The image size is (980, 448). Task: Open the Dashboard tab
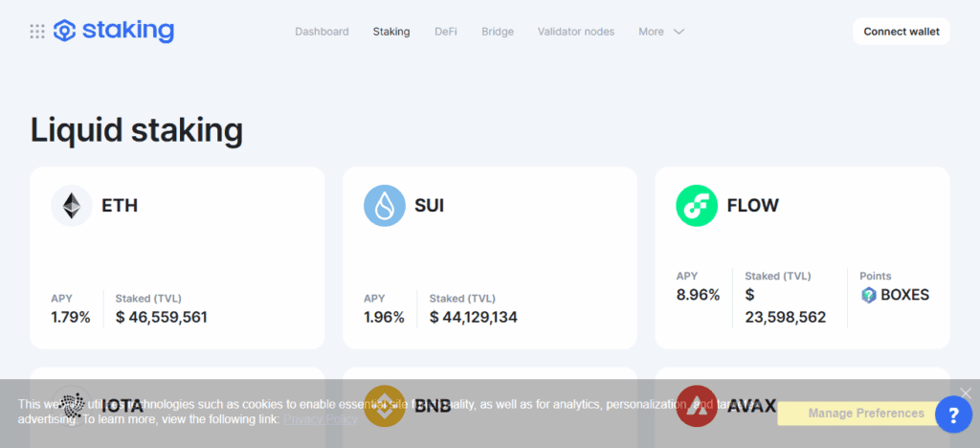point(322,32)
